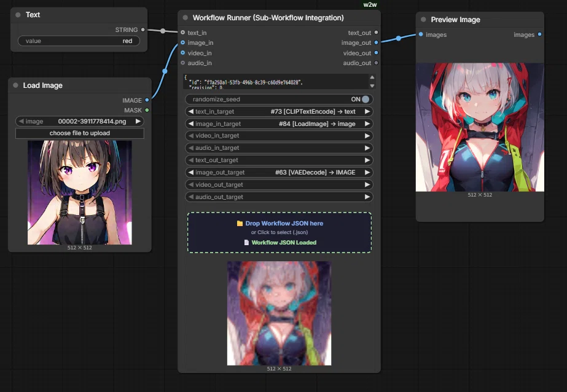The width and height of the screenshot is (567, 392).
Task: Select previous value for image_in_target
Action: point(190,123)
